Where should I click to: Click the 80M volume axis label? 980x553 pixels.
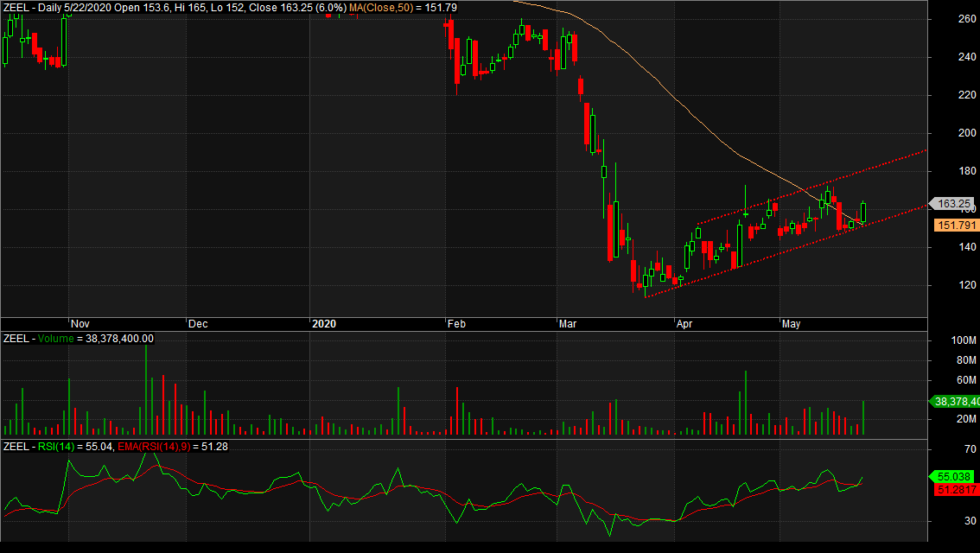click(x=965, y=360)
